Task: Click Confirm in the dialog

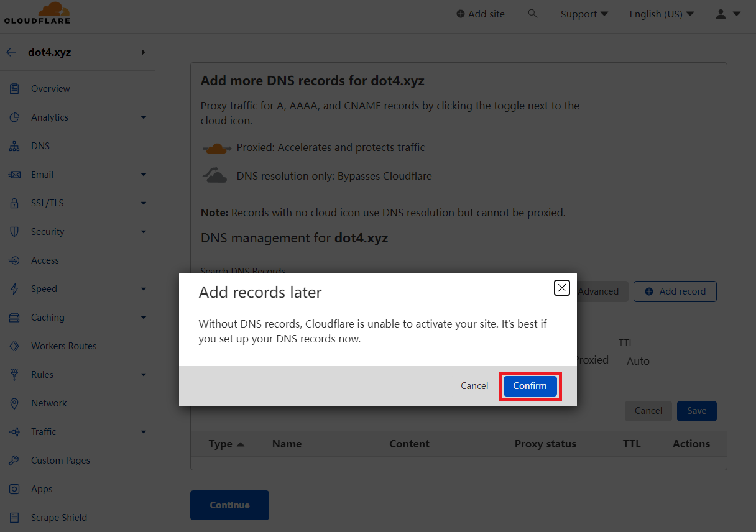Action: 530,386
